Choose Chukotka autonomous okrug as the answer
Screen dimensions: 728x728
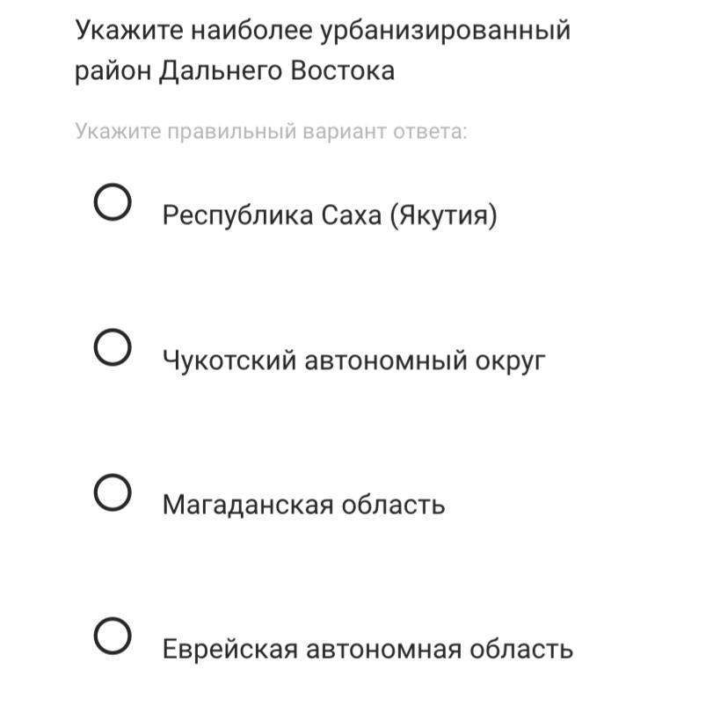point(113,346)
